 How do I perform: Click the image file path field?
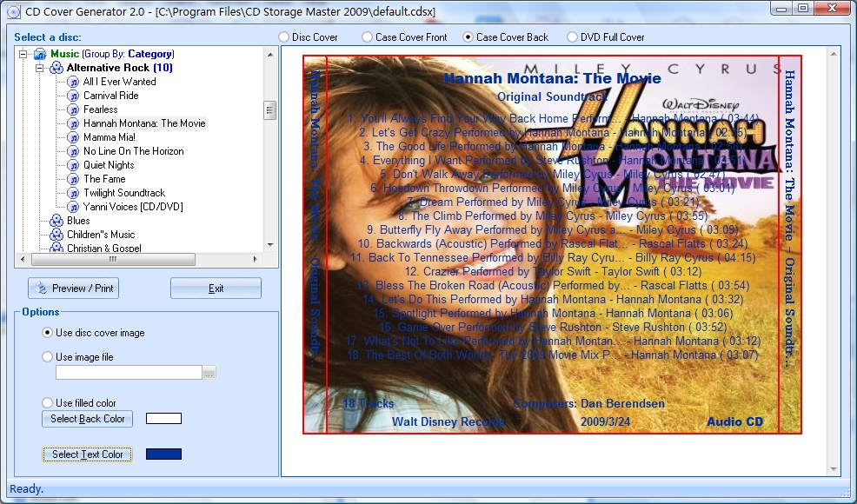[129, 373]
